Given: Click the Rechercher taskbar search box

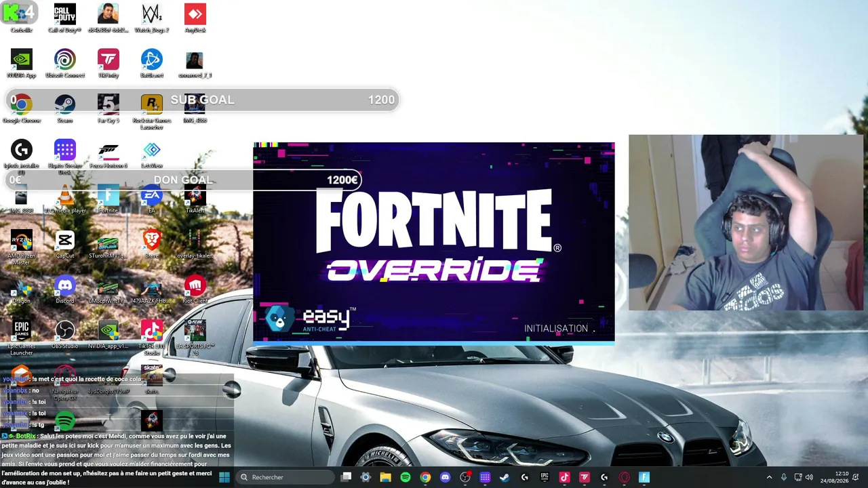Looking at the screenshot, I should click(285, 477).
